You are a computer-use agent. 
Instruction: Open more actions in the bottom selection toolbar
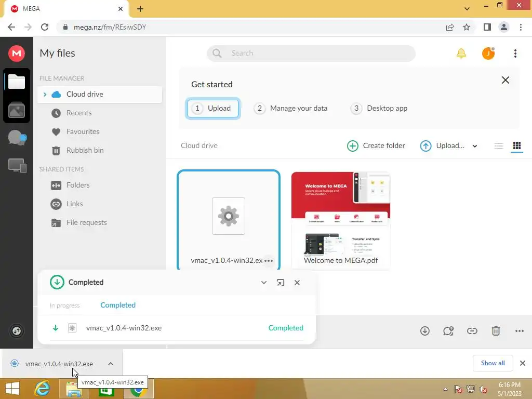[x=520, y=331]
